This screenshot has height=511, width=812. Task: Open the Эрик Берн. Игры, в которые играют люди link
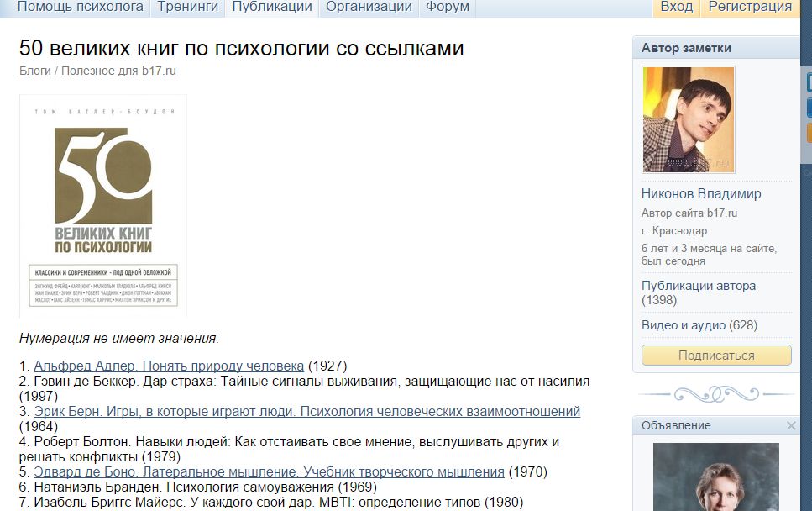306,412
